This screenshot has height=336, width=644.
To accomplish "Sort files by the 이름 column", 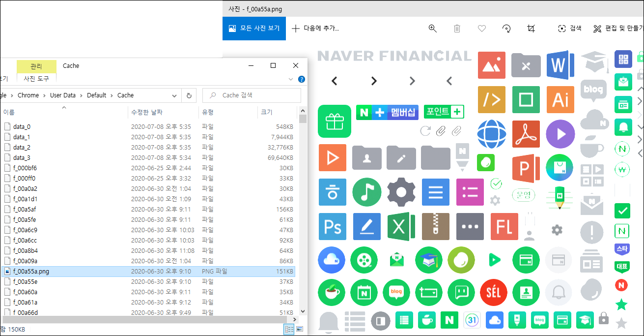I will 63,112.
